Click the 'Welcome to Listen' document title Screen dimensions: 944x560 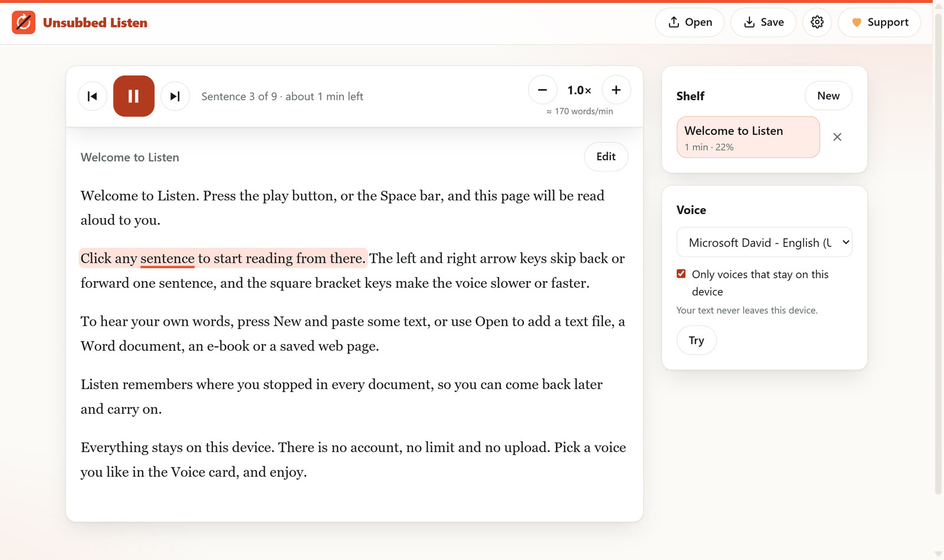[130, 157]
